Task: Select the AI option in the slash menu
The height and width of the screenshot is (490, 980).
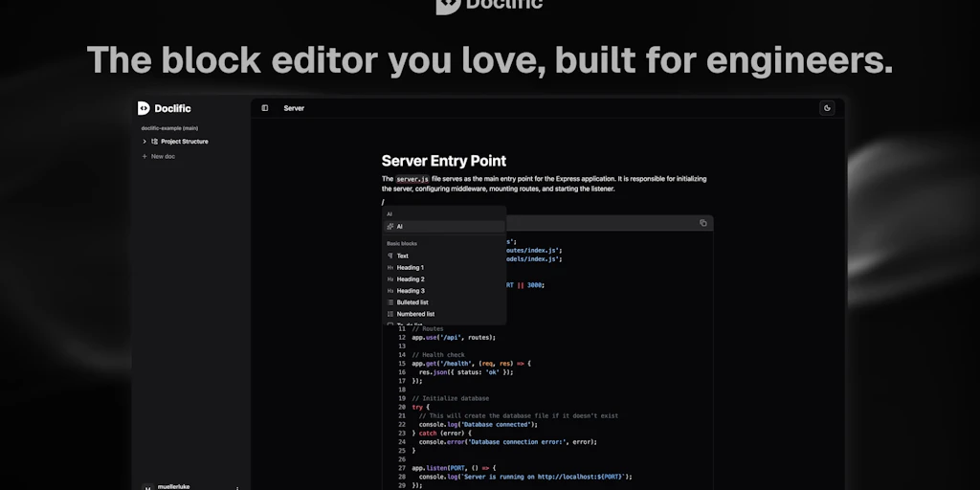Action: [x=444, y=226]
